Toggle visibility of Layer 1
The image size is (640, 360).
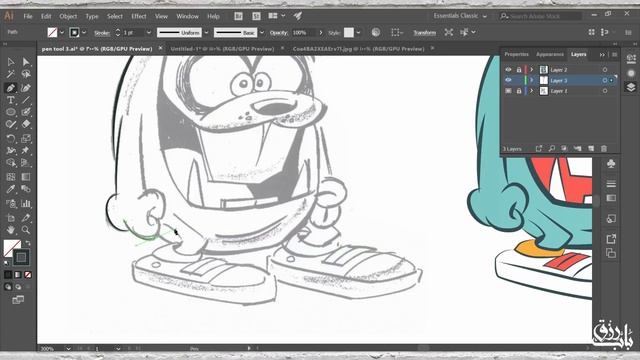click(x=508, y=91)
